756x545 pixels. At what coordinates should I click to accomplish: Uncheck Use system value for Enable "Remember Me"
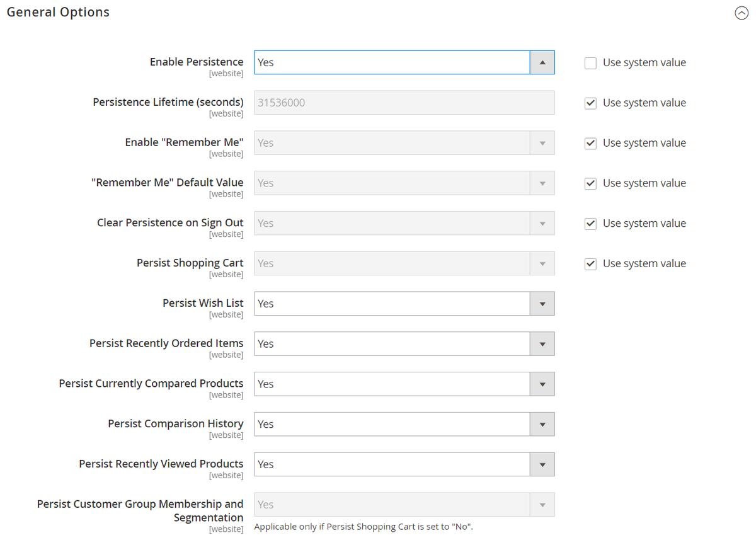pyautogui.click(x=590, y=144)
